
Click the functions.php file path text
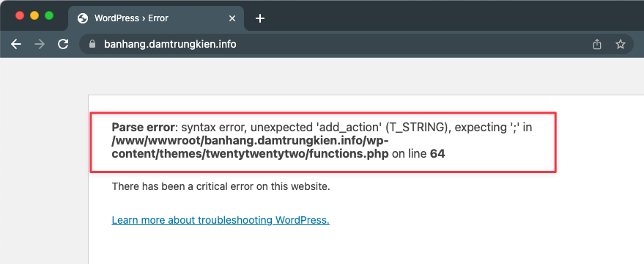(250, 147)
